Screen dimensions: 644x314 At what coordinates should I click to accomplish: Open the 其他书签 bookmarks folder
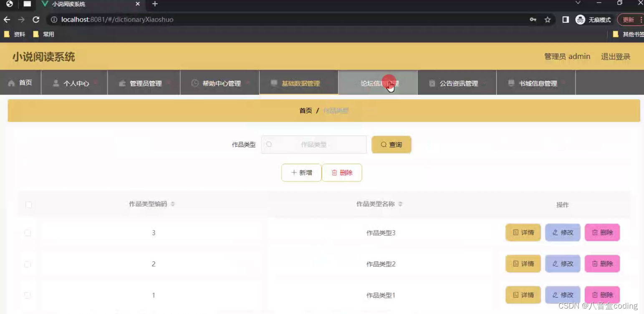click(x=628, y=34)
